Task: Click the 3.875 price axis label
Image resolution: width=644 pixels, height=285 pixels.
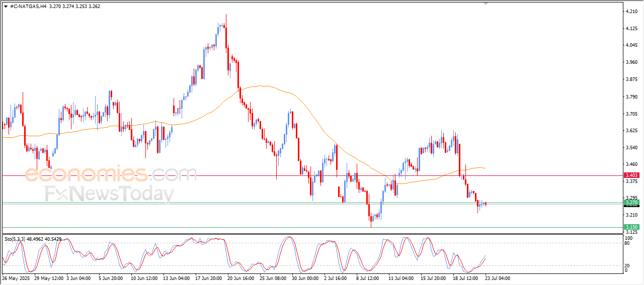Action: click(x=632, y=79)
